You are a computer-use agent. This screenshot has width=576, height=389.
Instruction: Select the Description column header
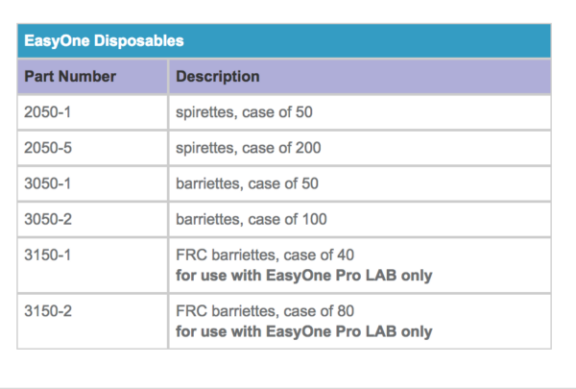click(x=218, y=76)
